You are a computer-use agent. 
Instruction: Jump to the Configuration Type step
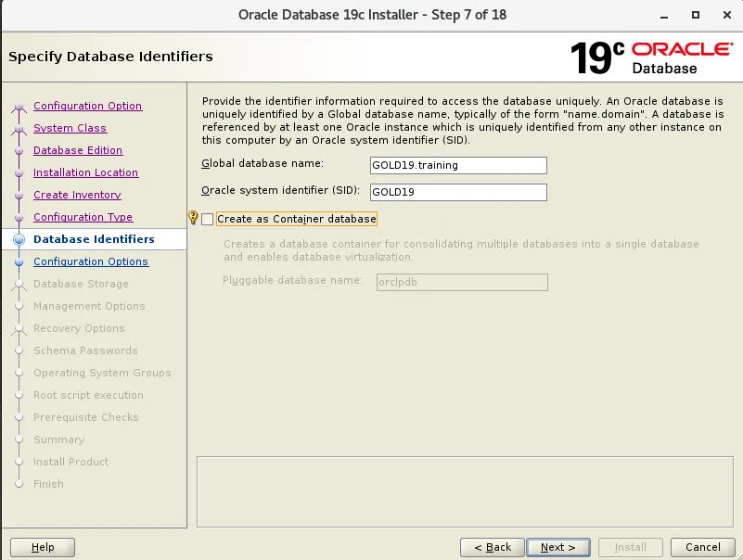coord(83,217)
